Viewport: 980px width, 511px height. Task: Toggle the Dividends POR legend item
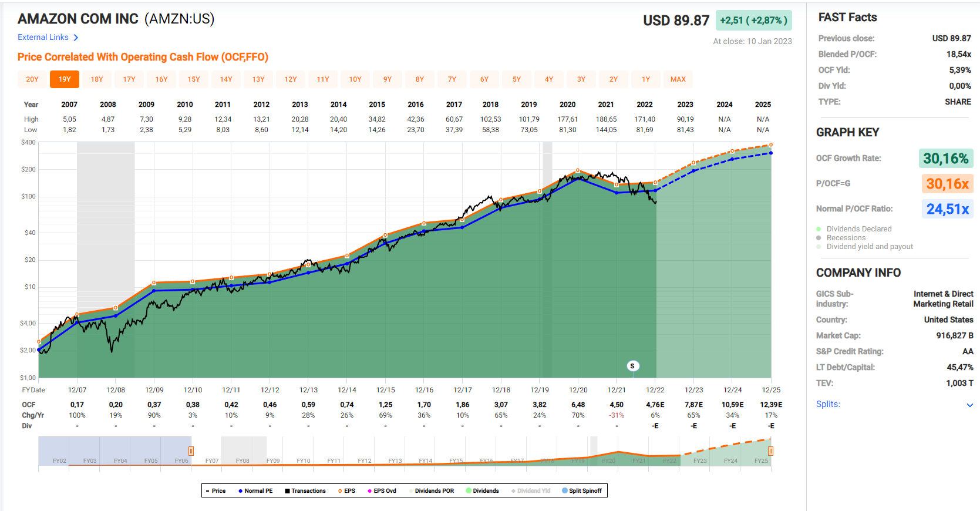[434, 491]
